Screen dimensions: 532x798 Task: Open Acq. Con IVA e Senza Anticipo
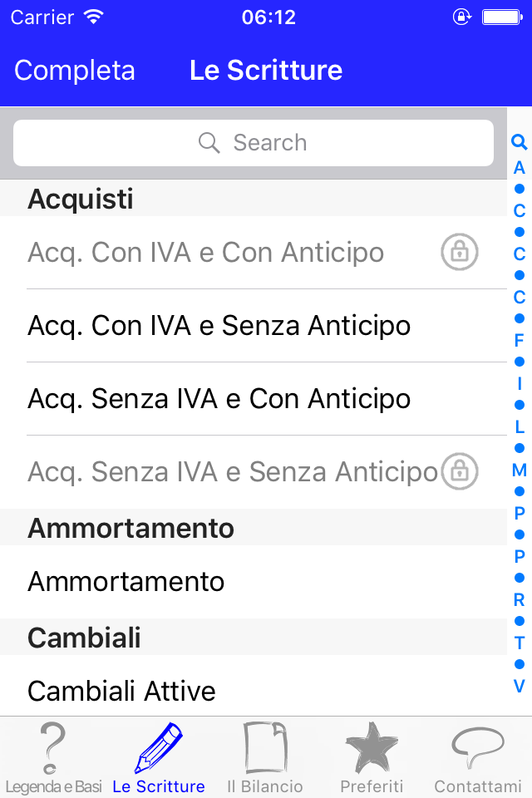coord(219,326)
